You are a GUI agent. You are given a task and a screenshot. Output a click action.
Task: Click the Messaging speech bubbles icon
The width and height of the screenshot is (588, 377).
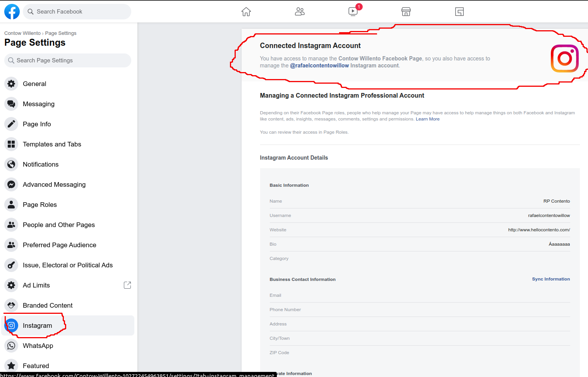click(x=12, y=104)
